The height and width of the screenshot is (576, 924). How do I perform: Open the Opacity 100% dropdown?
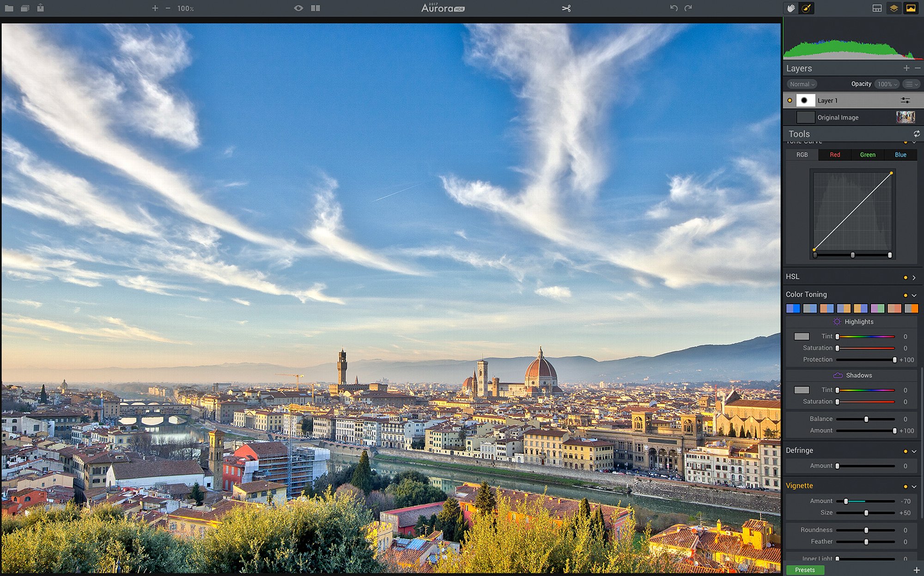[x=887, y=84]
